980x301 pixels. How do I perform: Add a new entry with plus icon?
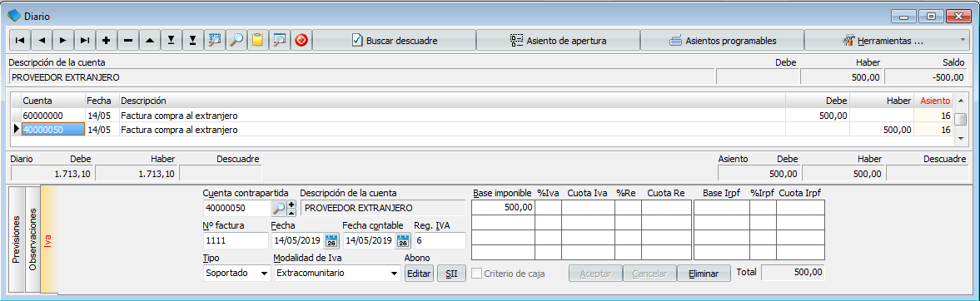tap(107, 41)
